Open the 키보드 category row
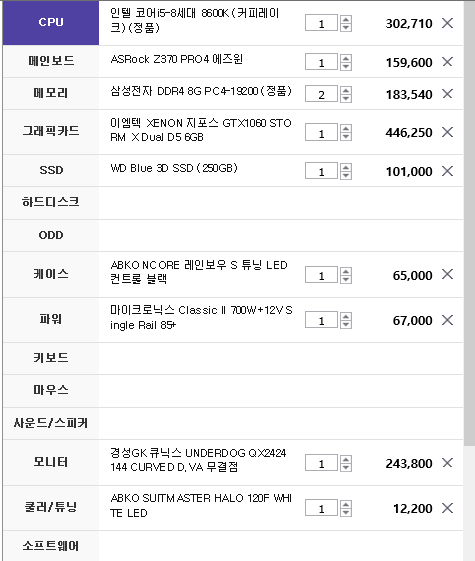Viewport: 475px width, 561px height. [x=51, y=358]
